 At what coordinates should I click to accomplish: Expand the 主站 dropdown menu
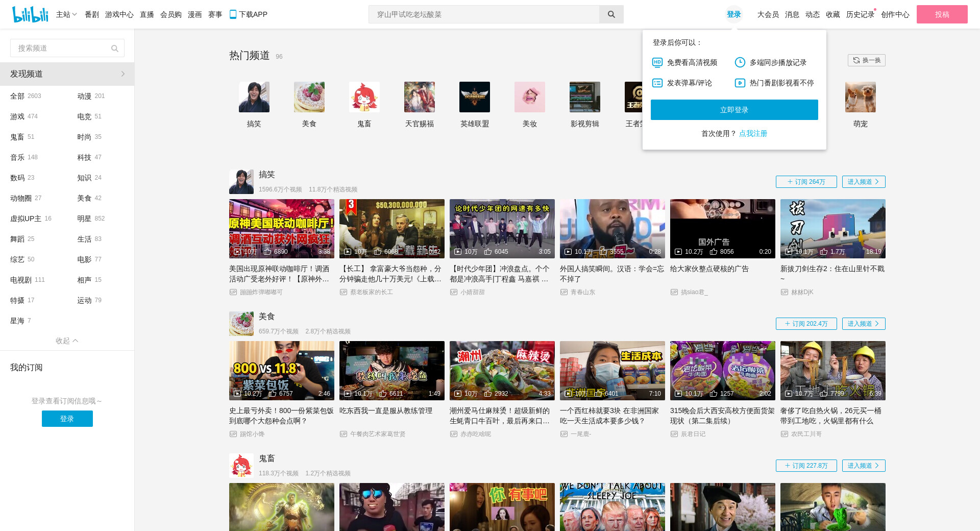pyautogui.click(x=66, y=14)
